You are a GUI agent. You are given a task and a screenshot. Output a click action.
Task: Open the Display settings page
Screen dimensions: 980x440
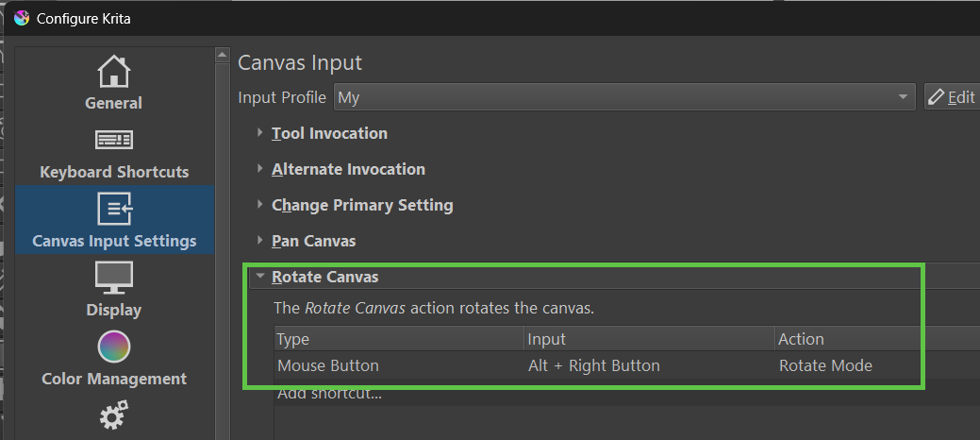[114, 290]
